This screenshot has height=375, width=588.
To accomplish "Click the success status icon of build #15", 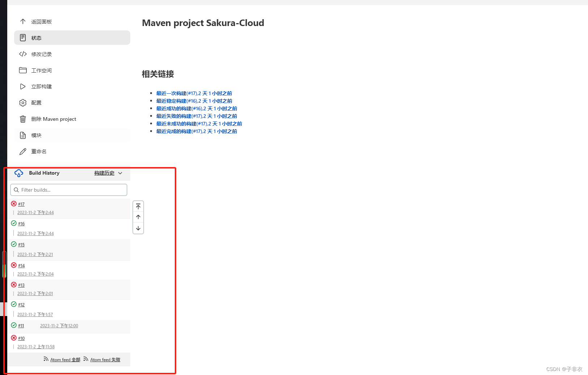I will [14, 244].
